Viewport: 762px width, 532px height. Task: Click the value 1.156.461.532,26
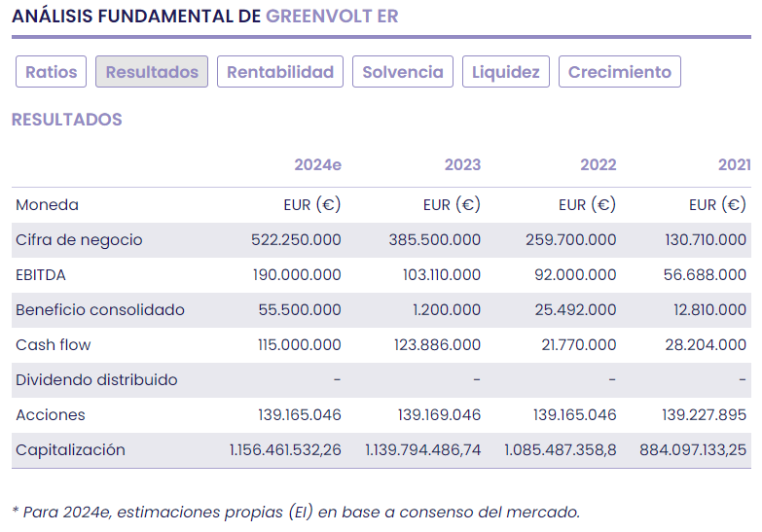[285, 450]
